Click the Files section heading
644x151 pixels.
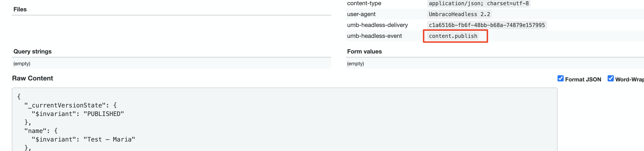20,9
